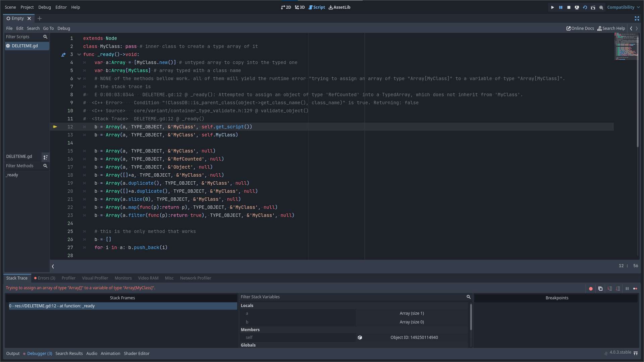Open the Online Docs
Viewport: 644px width, 362px height.
pos(580,28)
